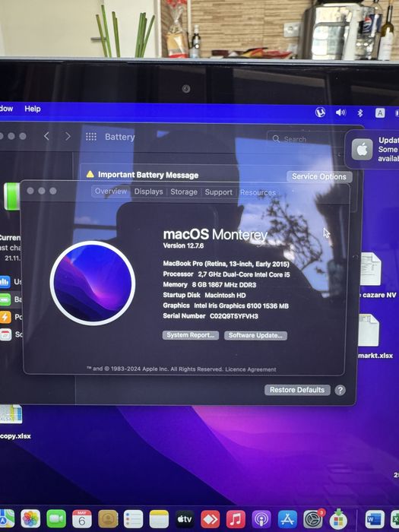
Task: Click the Intel Iris Graphics 6100 text
Action: point(241,306)
